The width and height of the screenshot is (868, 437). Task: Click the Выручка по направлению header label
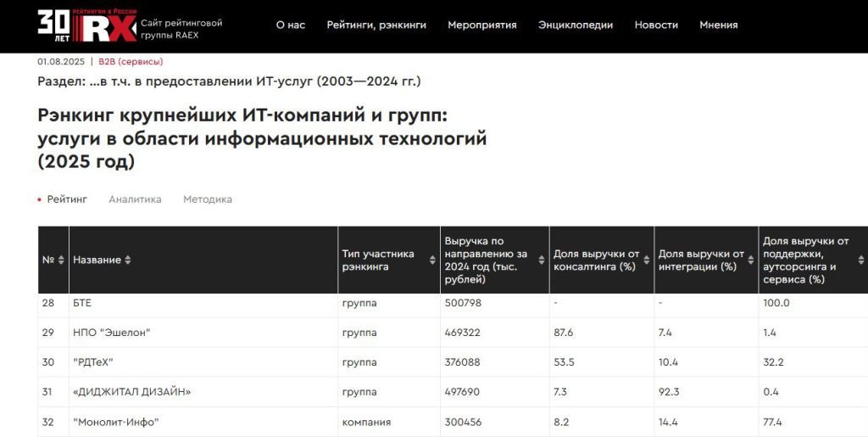(486, 260)
